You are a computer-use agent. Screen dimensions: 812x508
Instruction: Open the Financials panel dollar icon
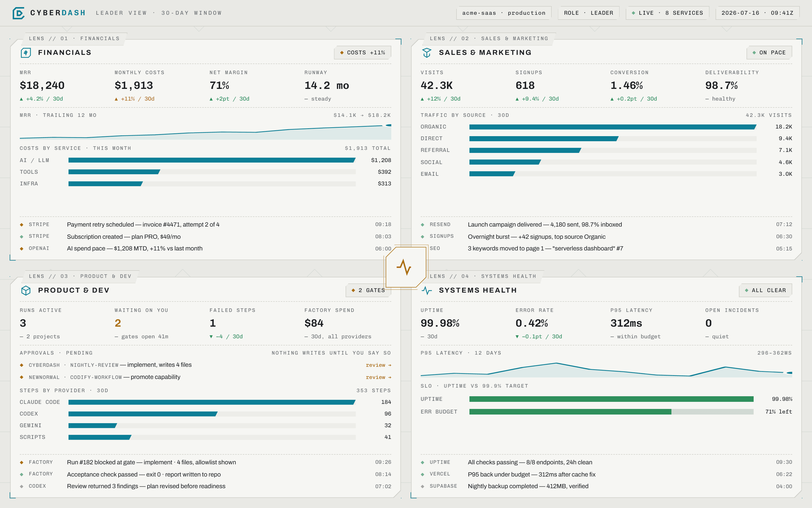point(26,53)
